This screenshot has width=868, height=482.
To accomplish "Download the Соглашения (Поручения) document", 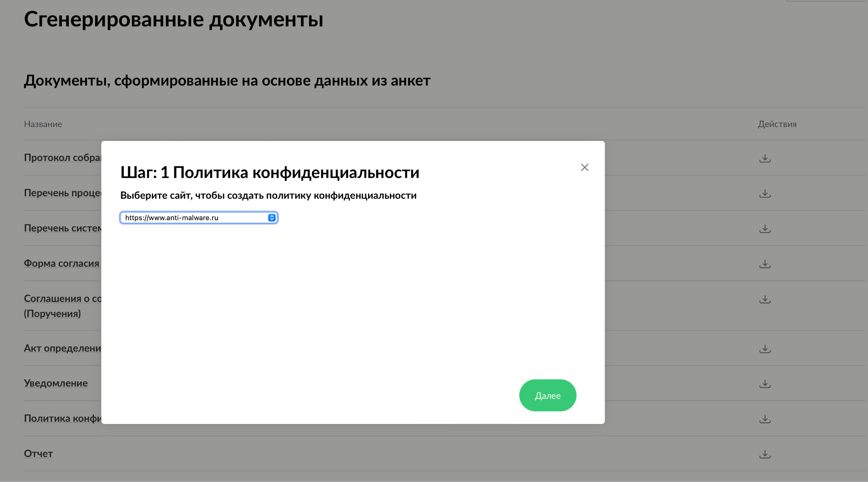I will pos(765,299).
